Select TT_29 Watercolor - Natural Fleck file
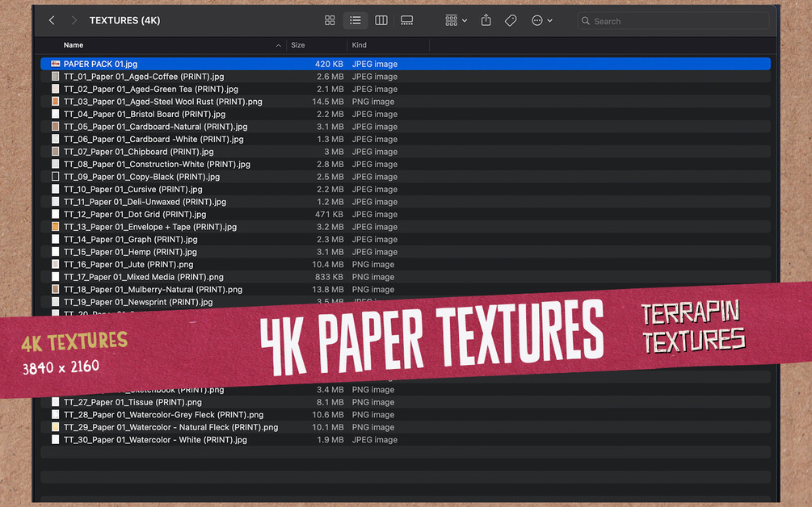The height and width of the screenshot is (507, 812). [406, 427]
